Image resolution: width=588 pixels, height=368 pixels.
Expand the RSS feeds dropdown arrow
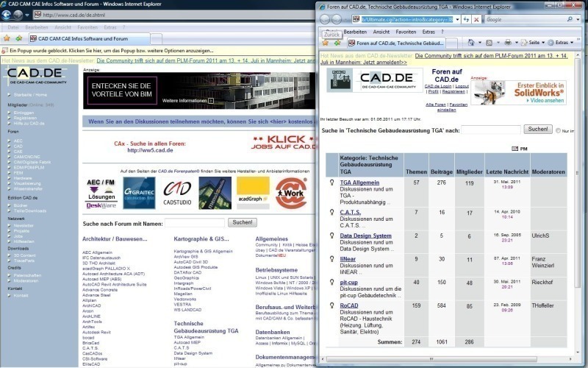(x=498, y=43)
